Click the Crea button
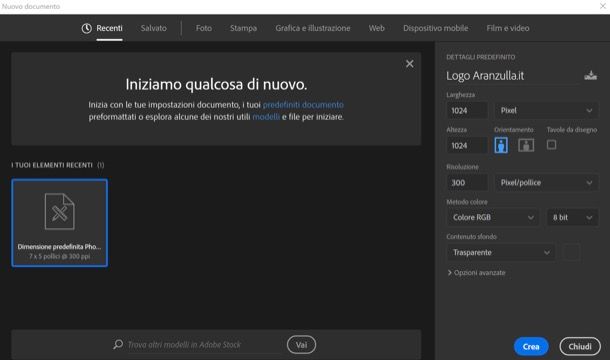The image size is (610, 360). [531, 346]
